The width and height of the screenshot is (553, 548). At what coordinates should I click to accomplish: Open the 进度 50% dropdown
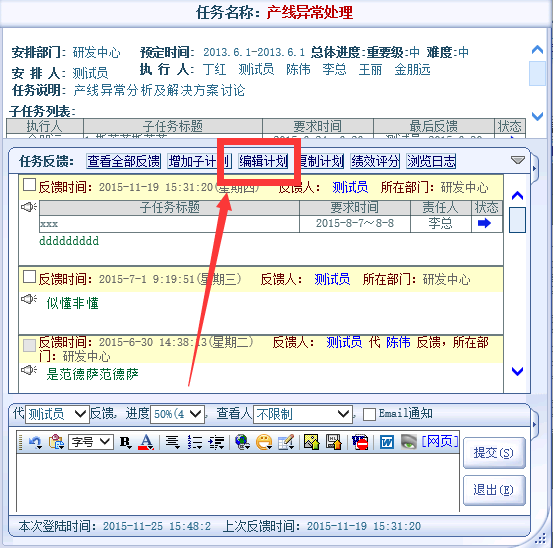pyautogui.click(x=177, y=414)
